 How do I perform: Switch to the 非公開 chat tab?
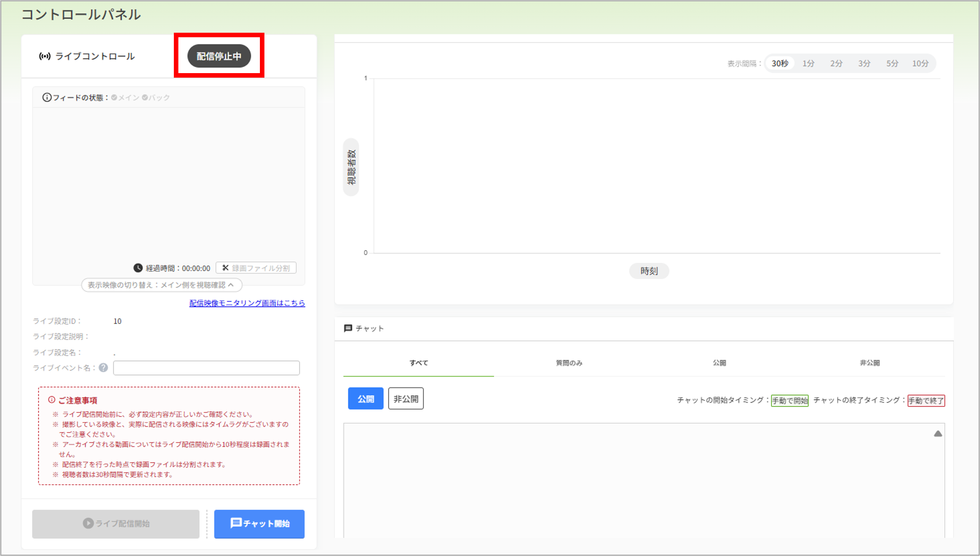870,363
